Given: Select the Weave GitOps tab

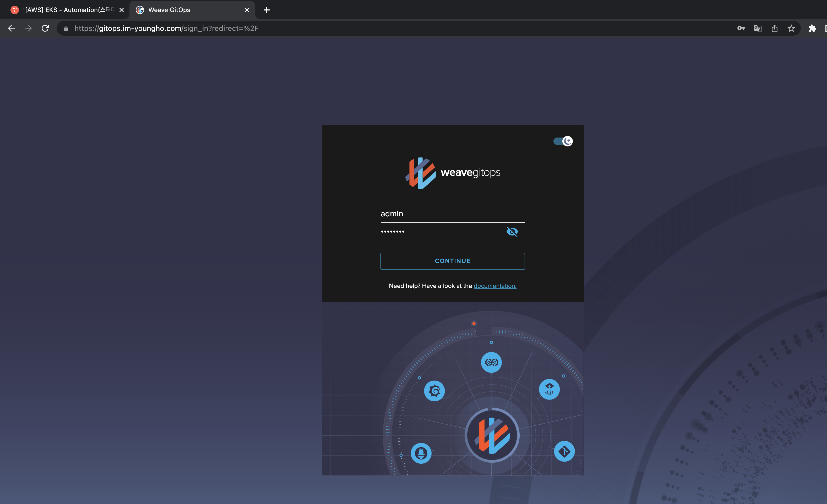Looking at the screenshot, I should [x=188, y=10].
